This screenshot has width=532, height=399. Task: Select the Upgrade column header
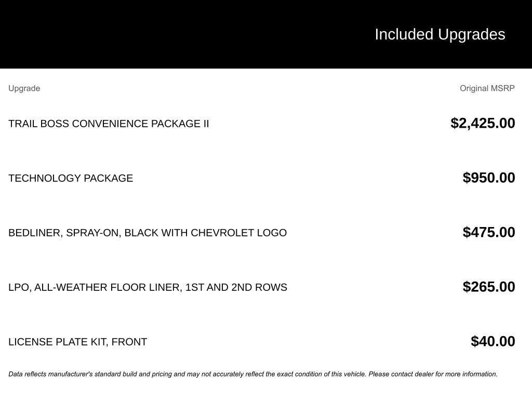click(24, 88)
